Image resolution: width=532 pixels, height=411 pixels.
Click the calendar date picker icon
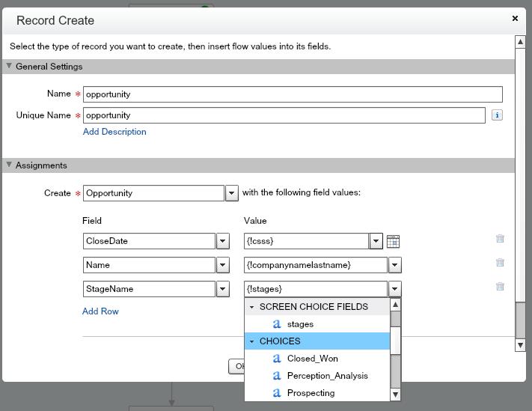pos(393,241)
